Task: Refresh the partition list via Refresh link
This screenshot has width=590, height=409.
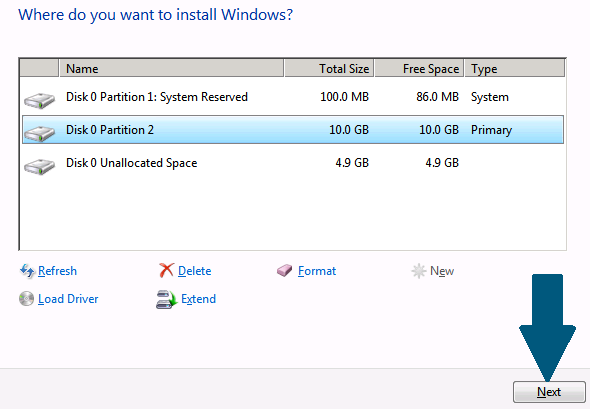Action: pos(57,271)
